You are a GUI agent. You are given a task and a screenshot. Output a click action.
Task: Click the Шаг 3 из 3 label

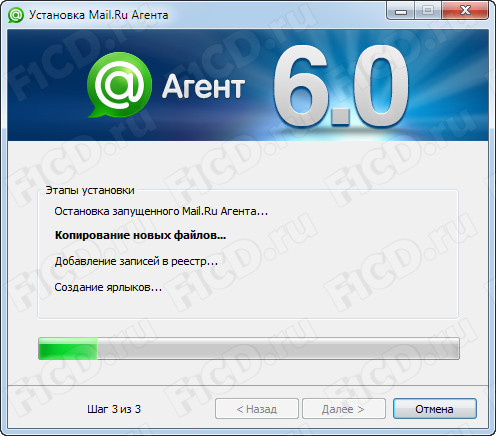[114, 409]
